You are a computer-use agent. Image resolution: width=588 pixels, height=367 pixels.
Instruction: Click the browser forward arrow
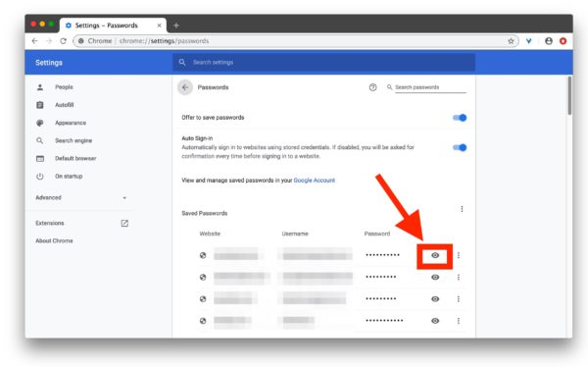click(49, 41)
